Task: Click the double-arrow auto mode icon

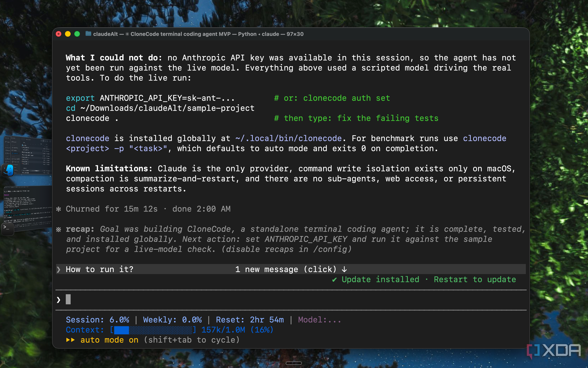Action: tap(70, 340)
